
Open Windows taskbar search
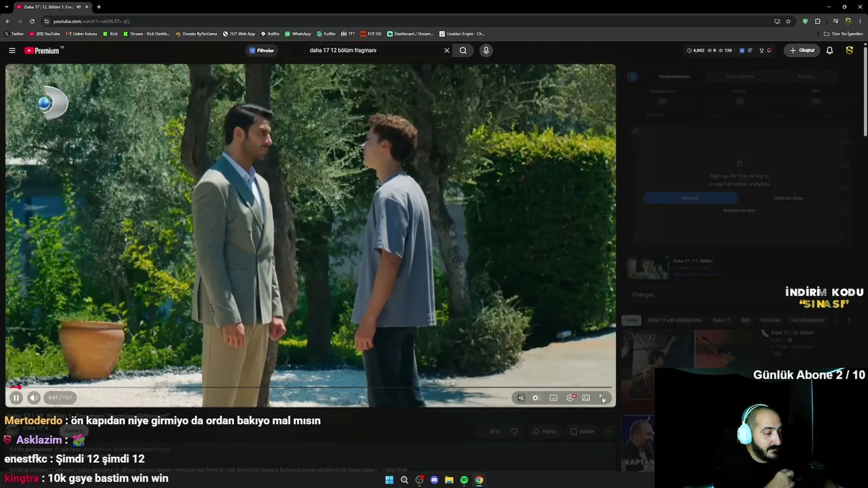click(404, 480)
